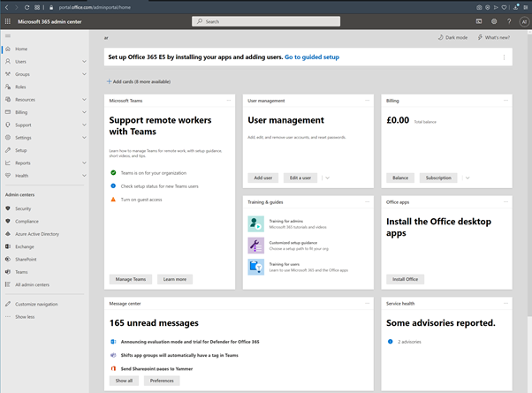Click the Go to guided setup link
The height and width of the screenshot is (393, 532).
click(x=312, y=57)
